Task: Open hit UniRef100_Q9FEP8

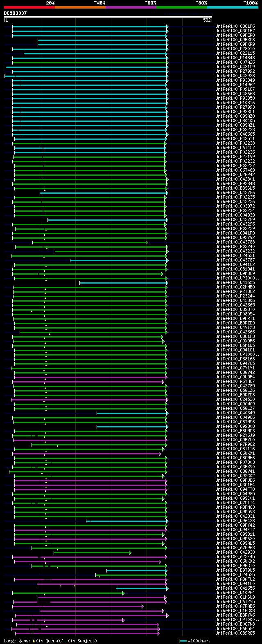Action: [x=235, y=36]
